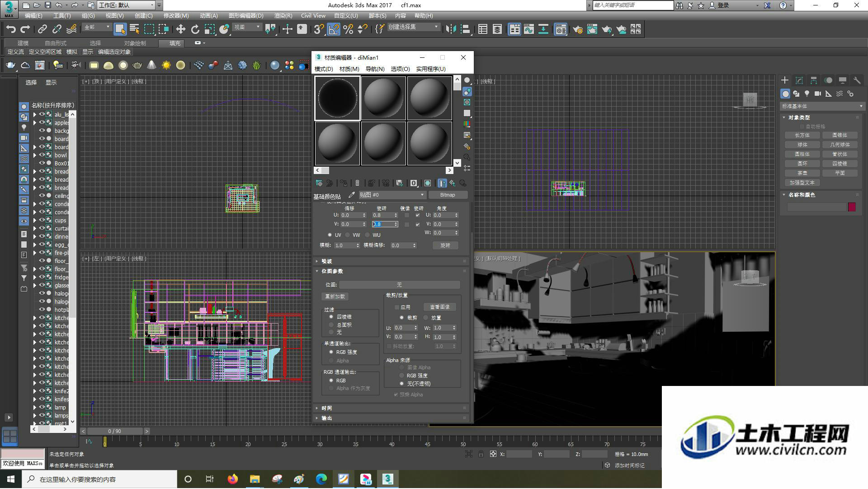The width and height of the screenshot is (868, 489).
Task: Launch Firefox from the taskbar
Action: click(233, 479)
